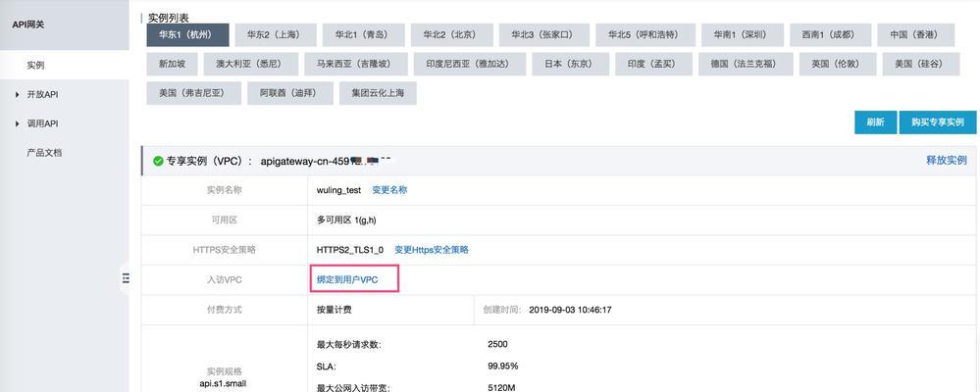The image size is (980, 392).
Task: Expand the 调用API menu arrow
Action: [17, 123]
